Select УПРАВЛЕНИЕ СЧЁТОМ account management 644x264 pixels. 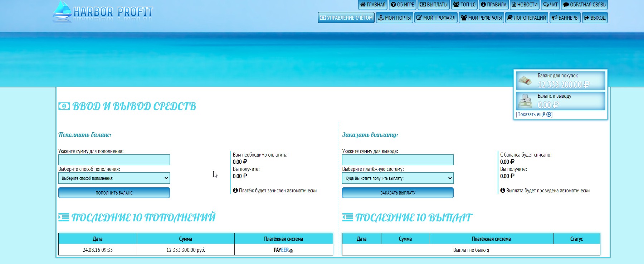coord(346,18)
